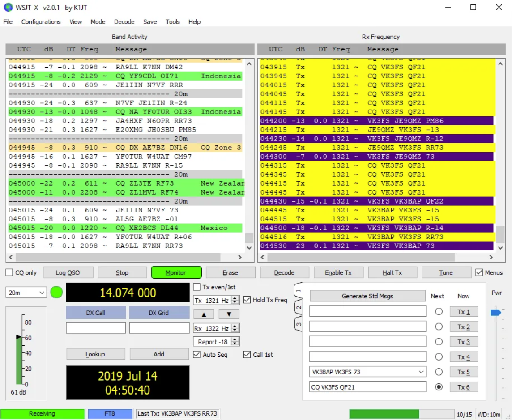Image resolution: width=512 pixels, height=420 pixels.
Task: Click the green receive status lamp
Action: pyautogui.click(x=56, y=293)
